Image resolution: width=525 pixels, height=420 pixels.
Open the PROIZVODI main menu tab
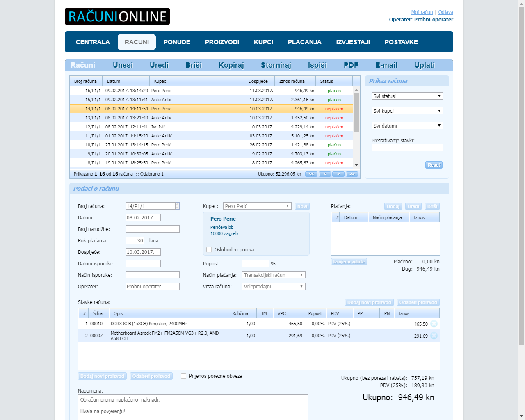[222, 42]
